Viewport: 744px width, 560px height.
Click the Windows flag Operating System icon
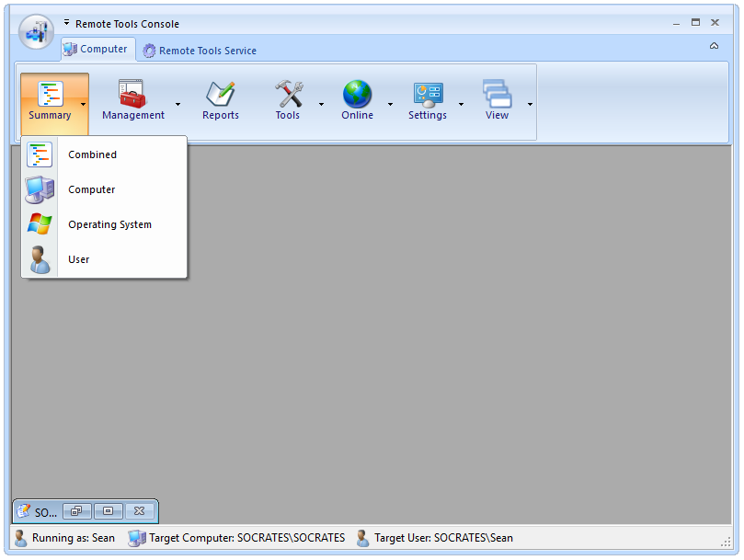pyautogui.click(x=40, y=224)
